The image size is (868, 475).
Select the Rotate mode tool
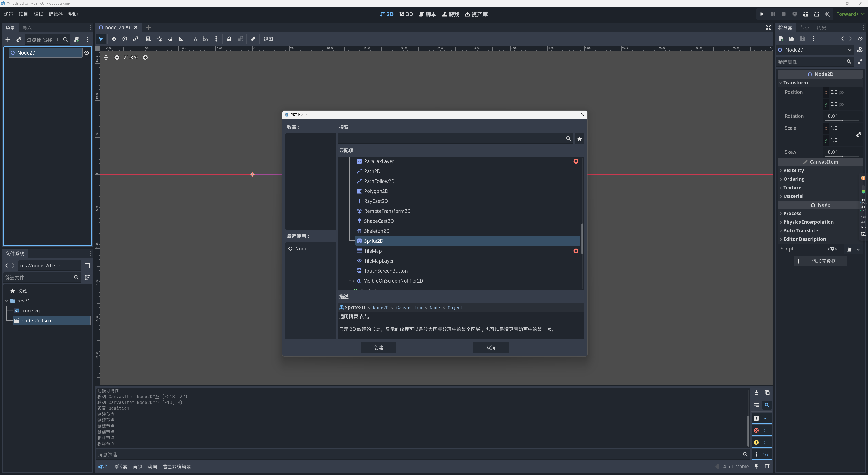(125, 39)
